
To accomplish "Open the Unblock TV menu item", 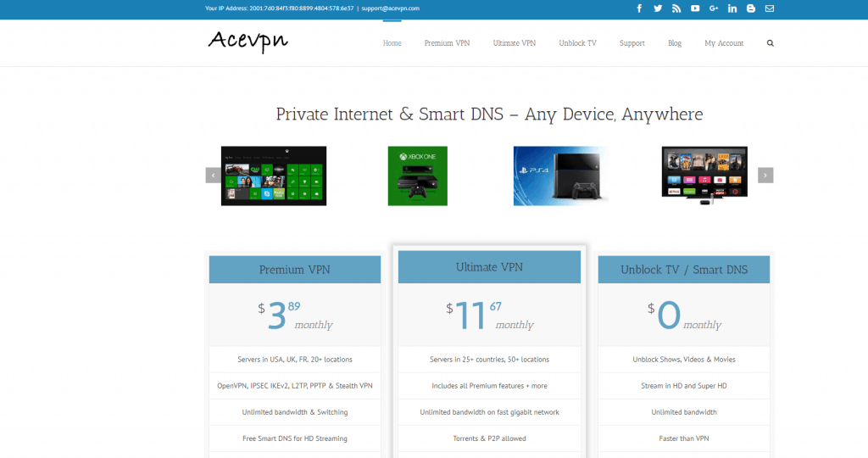I will tap(577, 43).
